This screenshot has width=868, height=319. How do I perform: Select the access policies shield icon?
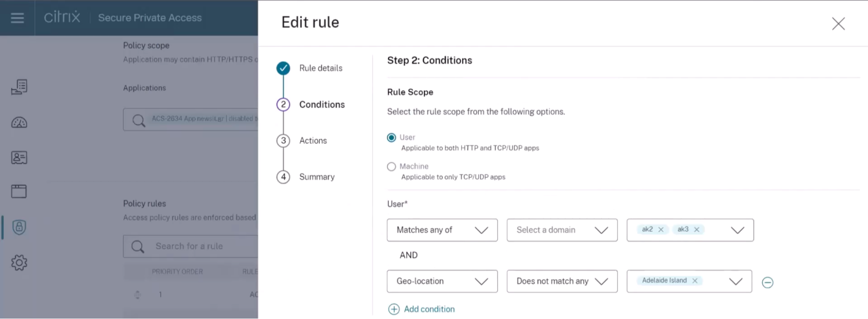pos(19,227)
